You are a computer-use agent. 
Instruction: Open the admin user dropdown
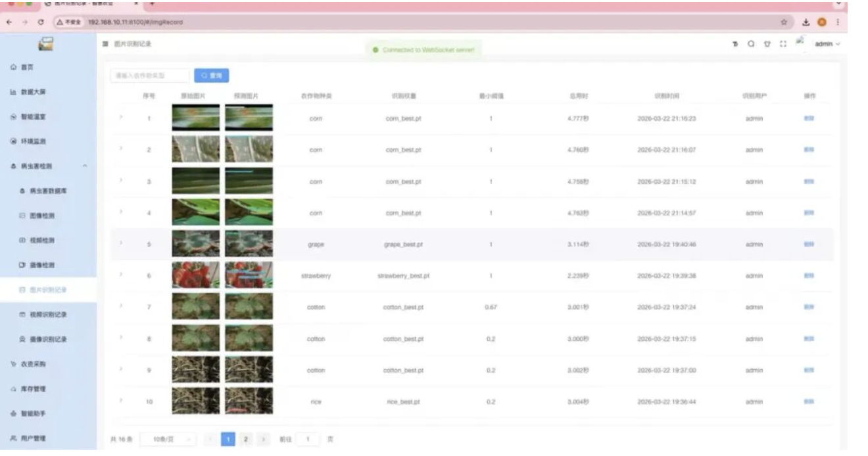[827, 44]
